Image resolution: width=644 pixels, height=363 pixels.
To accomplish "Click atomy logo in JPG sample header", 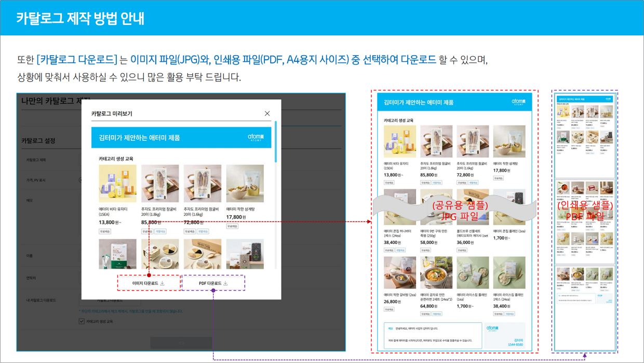I will (x=518, y=102).
